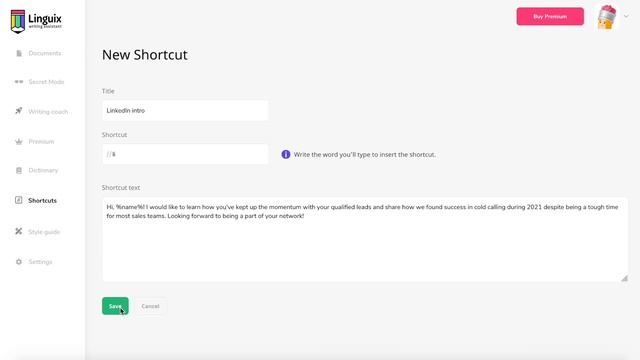The width and height of the screenshot is (640, 360).
Task: Click the shortcut info icon
Action: (x=286, y=154)
